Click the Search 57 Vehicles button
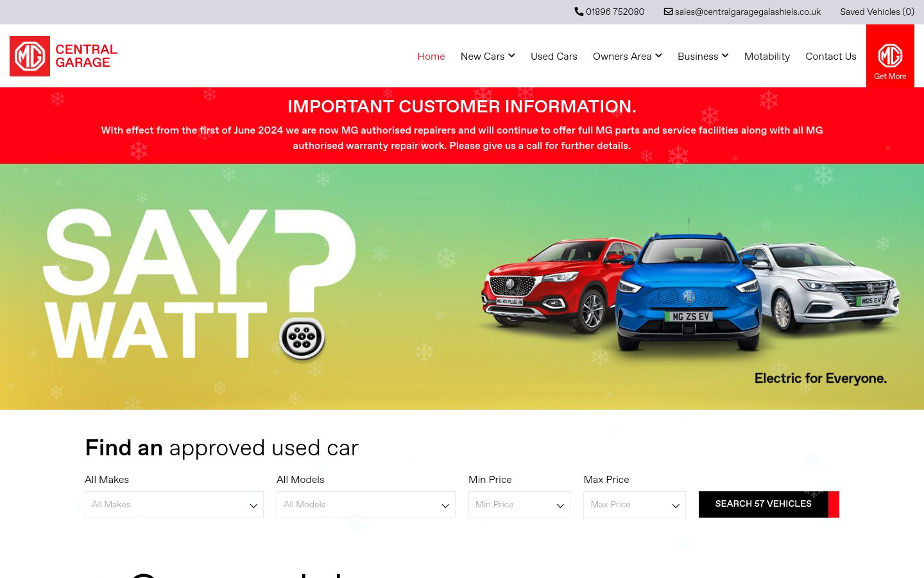The width and height of the screenshot is (924, 578). (769, 504)
